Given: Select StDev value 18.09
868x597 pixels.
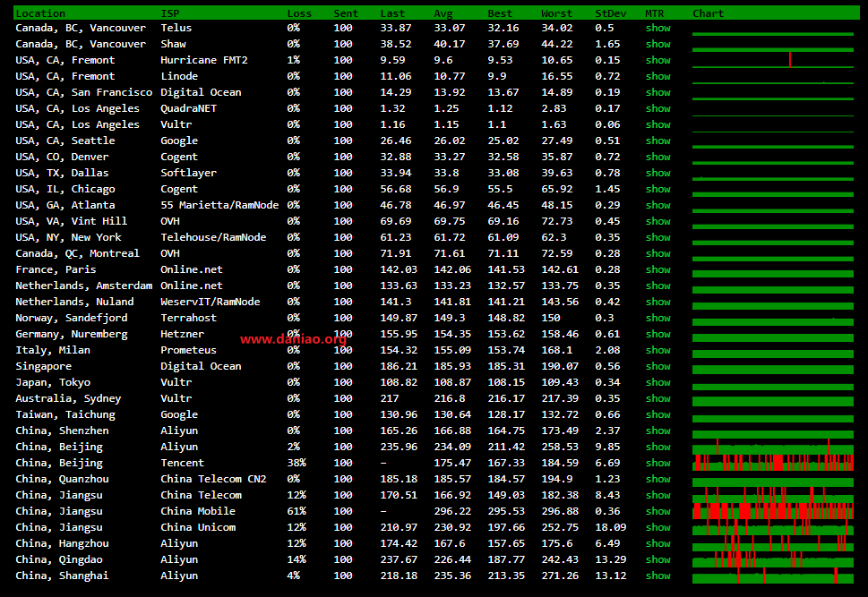Looking at the screenshot, I should pyautogui.click(x=611, y=526).
